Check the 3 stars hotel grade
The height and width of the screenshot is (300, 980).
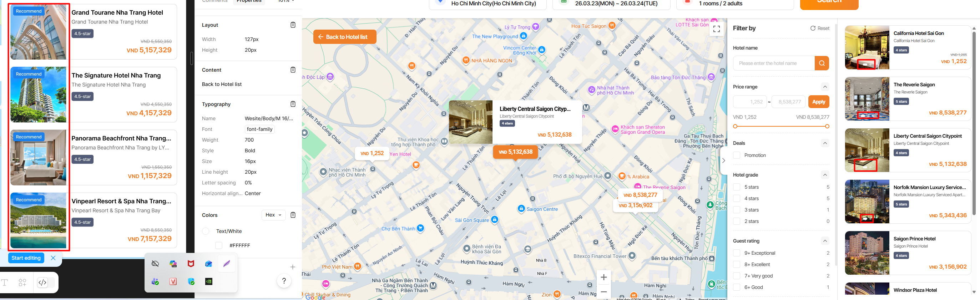[x=737, y=210]
